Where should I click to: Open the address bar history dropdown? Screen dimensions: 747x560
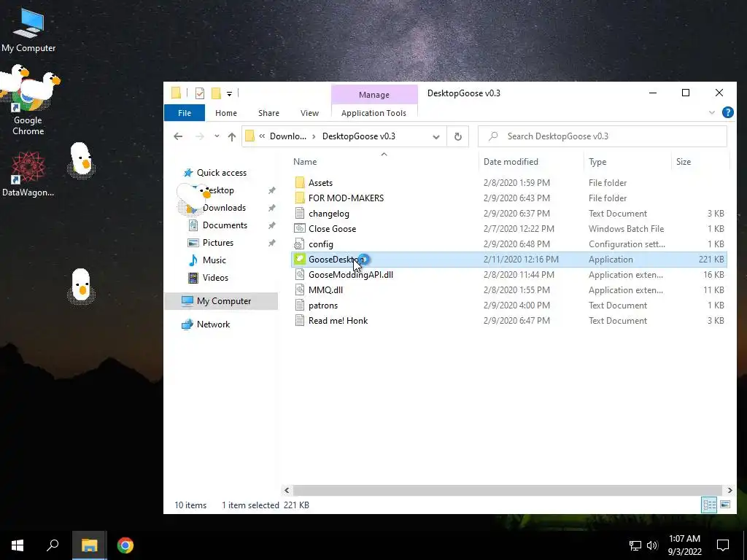pyautogui.click(x=436, y=136)
